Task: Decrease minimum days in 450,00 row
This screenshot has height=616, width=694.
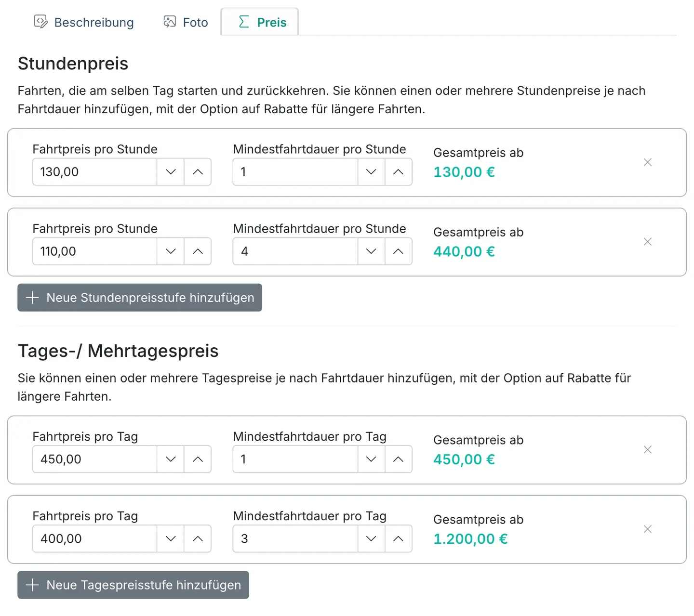Action: [x=371, y=459]
